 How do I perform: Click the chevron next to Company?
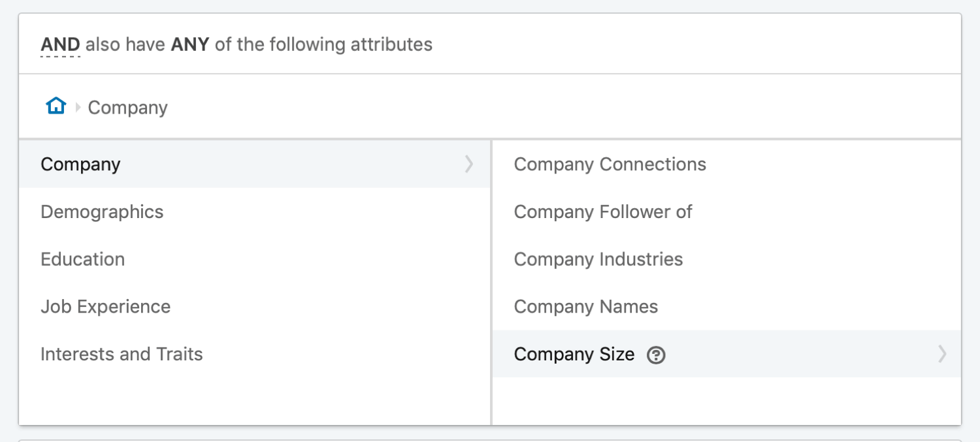pyautogui.click(x=468, y=165)
